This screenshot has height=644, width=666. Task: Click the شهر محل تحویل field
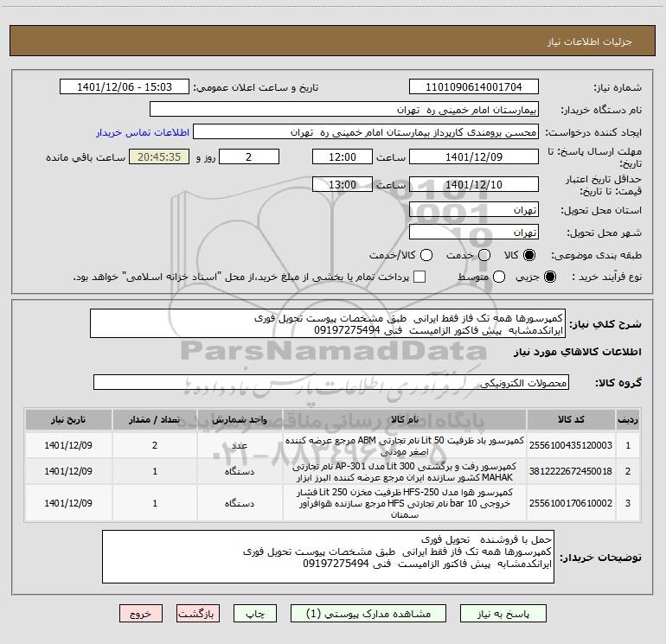click(474, 233)
